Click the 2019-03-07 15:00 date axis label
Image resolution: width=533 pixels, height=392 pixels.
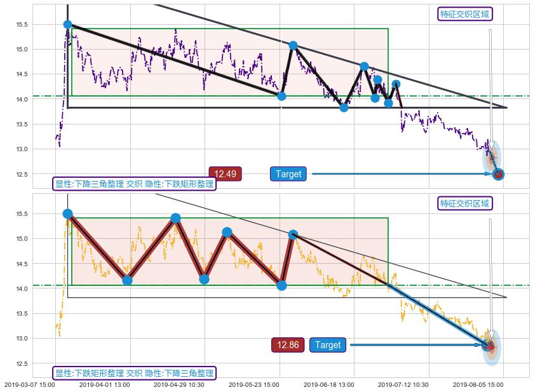tap(30, 384)
